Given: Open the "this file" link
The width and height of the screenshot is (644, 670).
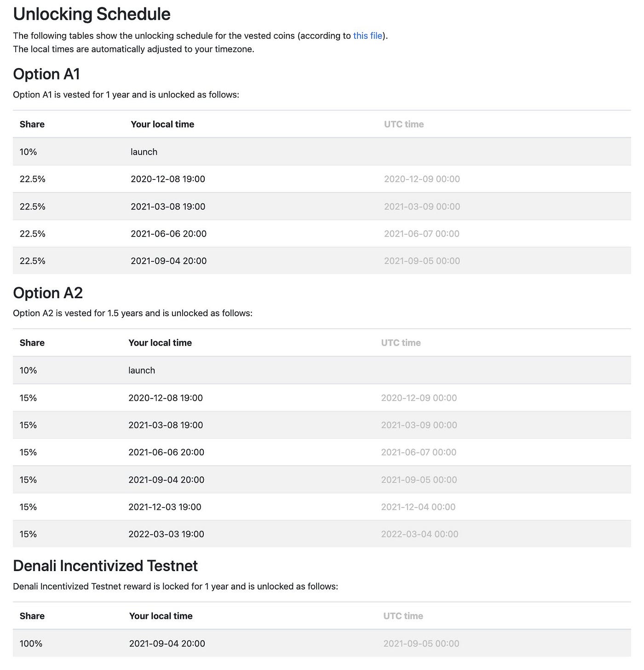Looking at the screenshot, I should click(368, 36).
